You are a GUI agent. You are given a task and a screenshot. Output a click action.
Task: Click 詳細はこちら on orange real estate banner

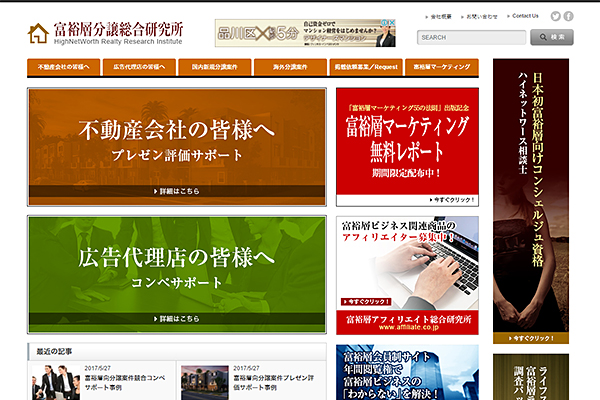(x=177, y=190)
